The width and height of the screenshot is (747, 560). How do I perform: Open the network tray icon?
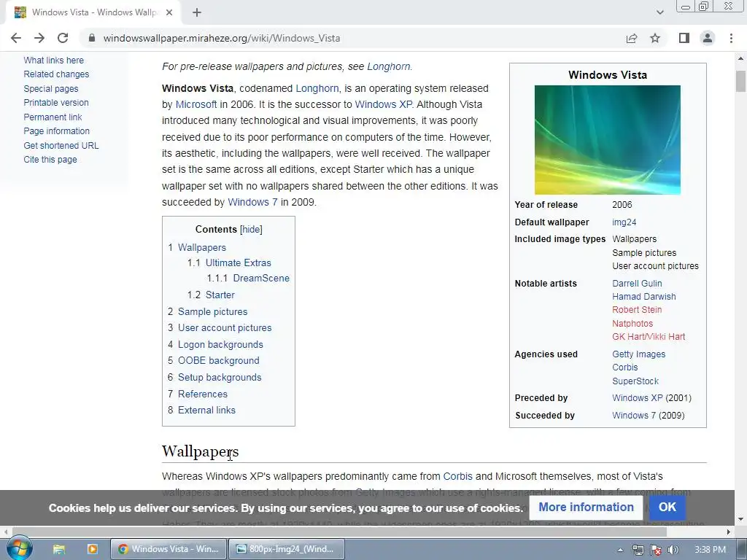(638, 550)
